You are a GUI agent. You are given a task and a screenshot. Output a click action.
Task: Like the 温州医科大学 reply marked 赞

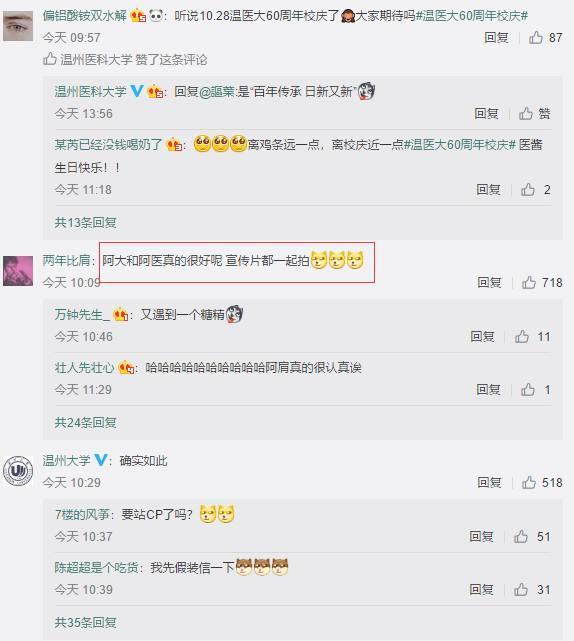534,113
